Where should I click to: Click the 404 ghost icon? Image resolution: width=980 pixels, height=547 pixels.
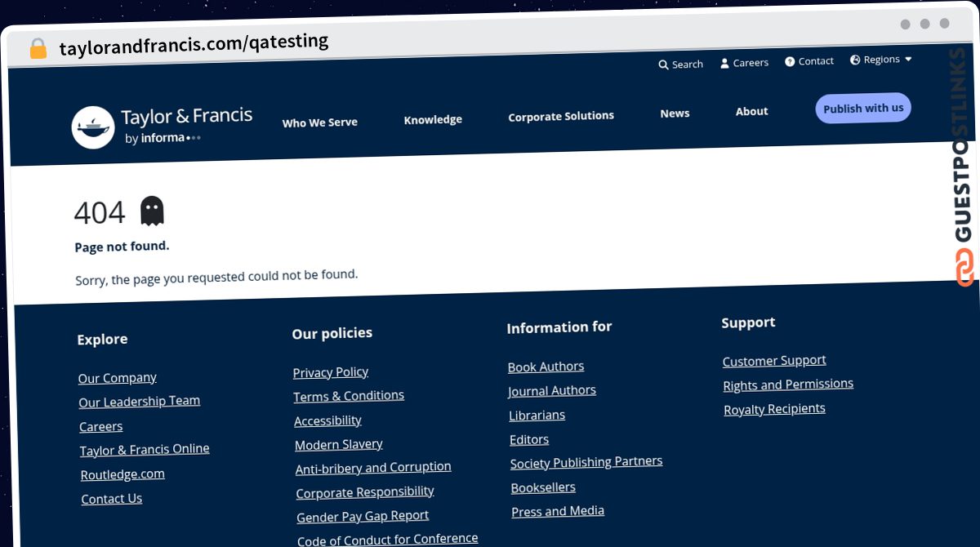coord(152,211)
